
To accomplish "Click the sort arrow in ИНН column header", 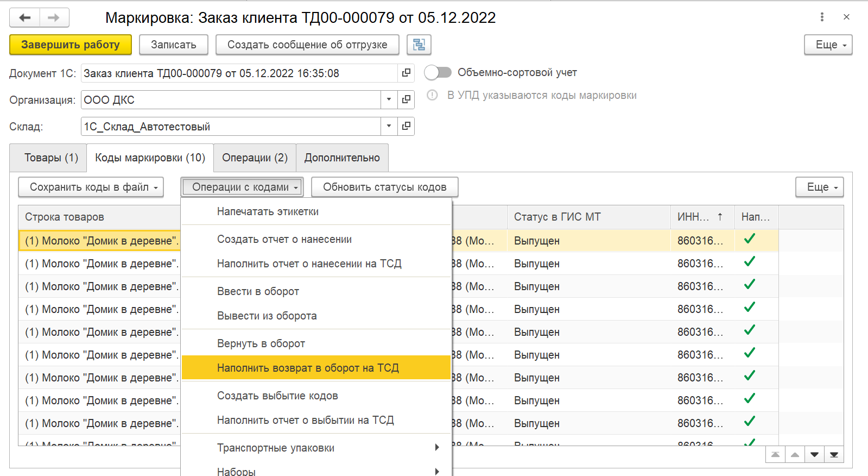I will pos(720,217).
